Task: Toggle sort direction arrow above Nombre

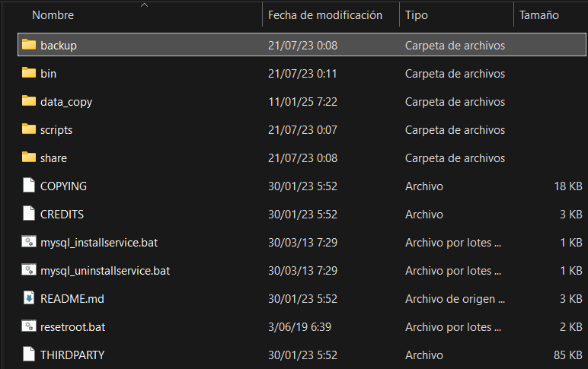Action: point(145,5)
